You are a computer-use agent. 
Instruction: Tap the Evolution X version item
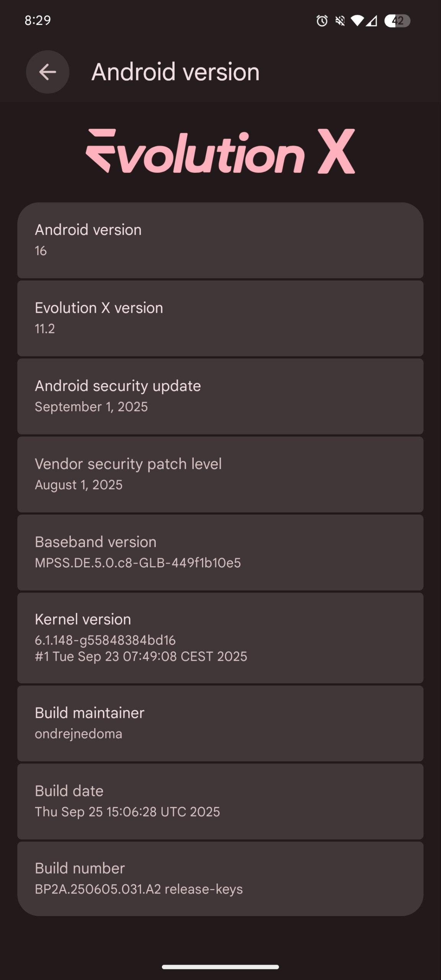pyautogui.click(x=220, y=318)
